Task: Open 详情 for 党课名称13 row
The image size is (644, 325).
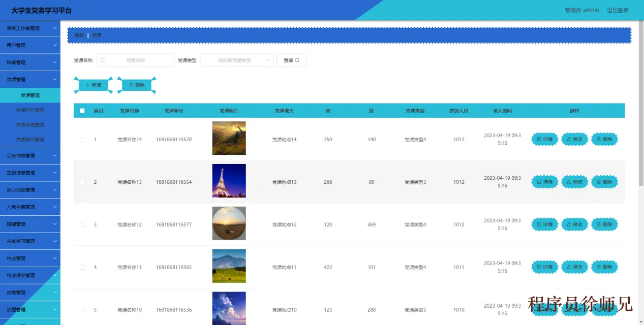Action: coord(545,182)
